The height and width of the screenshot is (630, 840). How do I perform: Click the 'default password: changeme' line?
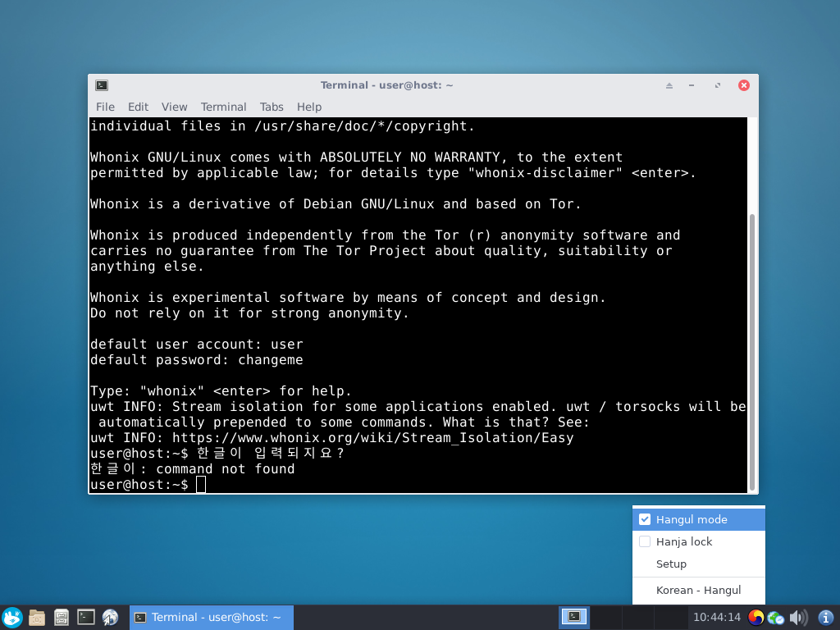coord(197,360)
